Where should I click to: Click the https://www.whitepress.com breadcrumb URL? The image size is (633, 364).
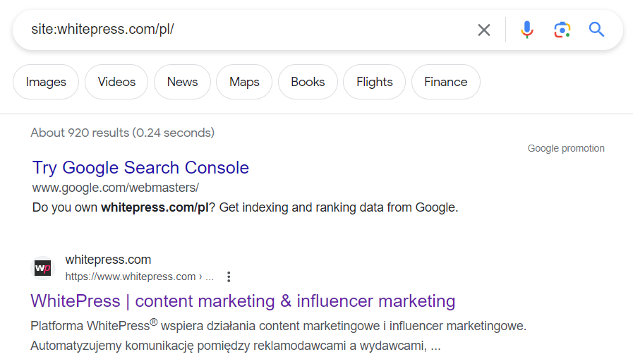140,277
